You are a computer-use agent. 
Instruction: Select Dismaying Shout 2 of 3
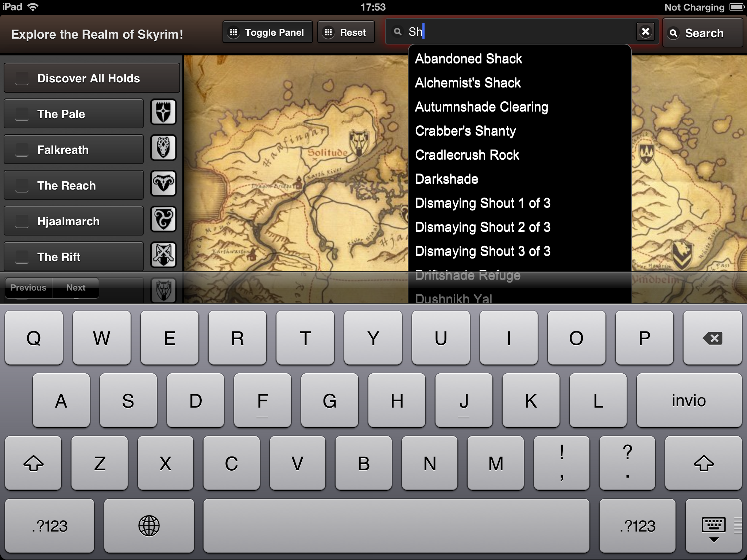[519, 227]
